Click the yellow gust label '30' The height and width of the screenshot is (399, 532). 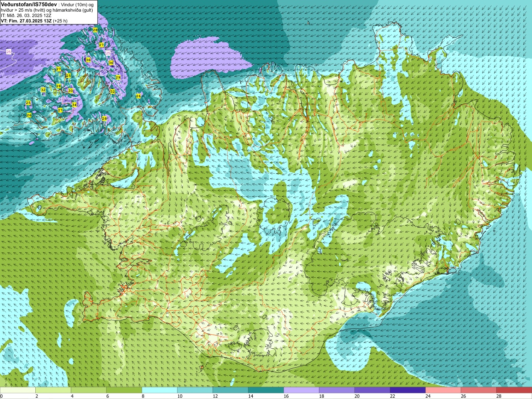tap(71, 91)
